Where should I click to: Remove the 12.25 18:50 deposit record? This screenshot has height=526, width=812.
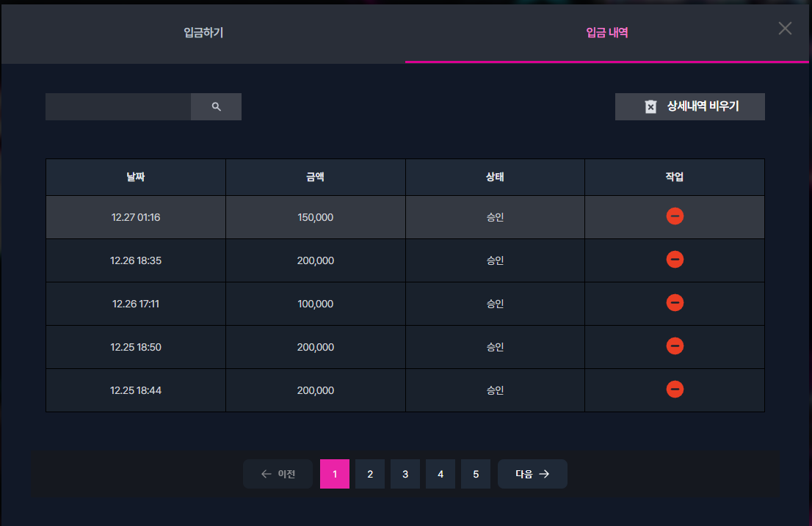pos(675,346)
